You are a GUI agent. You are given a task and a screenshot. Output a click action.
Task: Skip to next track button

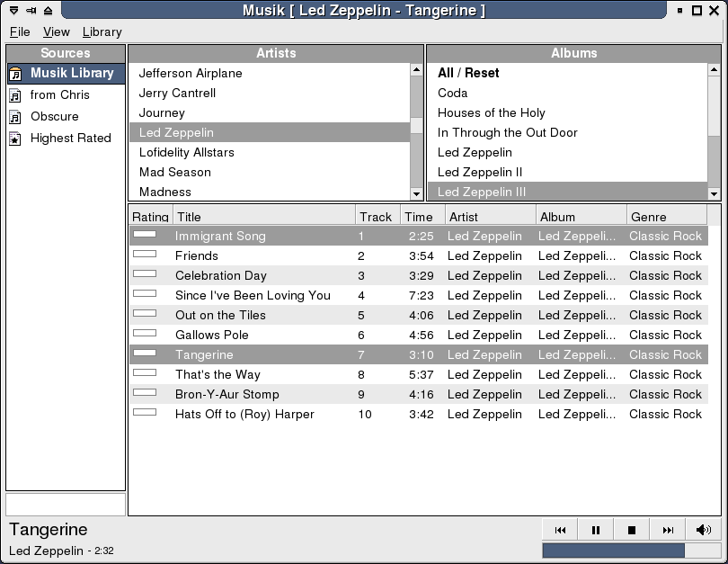tap(668, 530)
